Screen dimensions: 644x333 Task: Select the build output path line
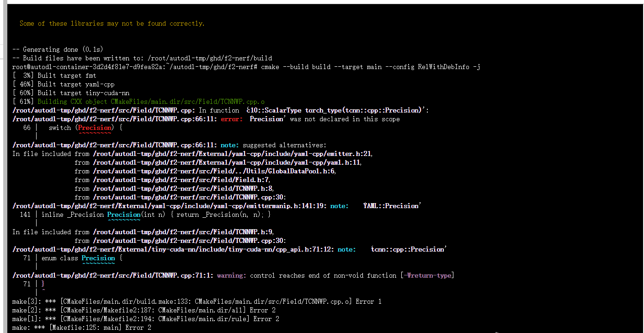[142, 58]
